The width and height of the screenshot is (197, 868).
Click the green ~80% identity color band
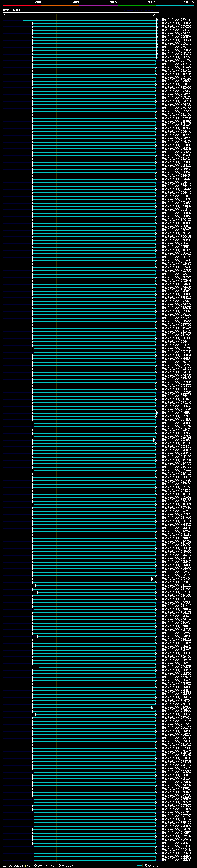coord(137,6)
